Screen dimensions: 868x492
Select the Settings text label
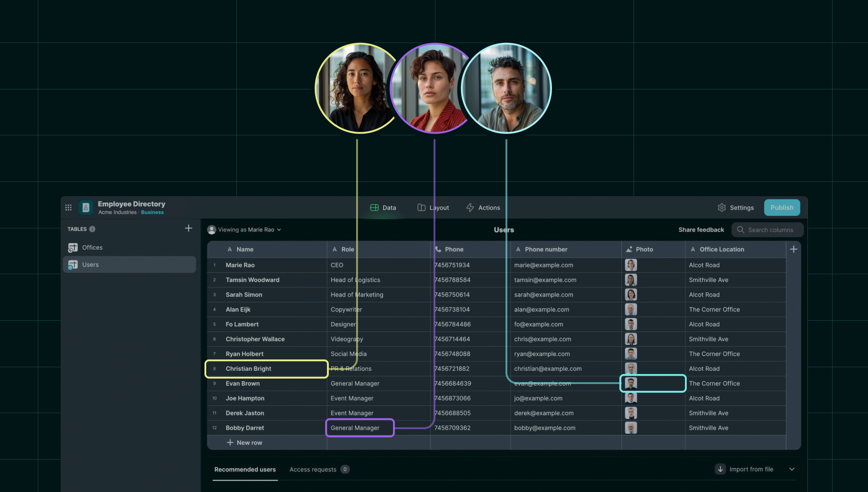pyautogui.click(x=742, y=208)
